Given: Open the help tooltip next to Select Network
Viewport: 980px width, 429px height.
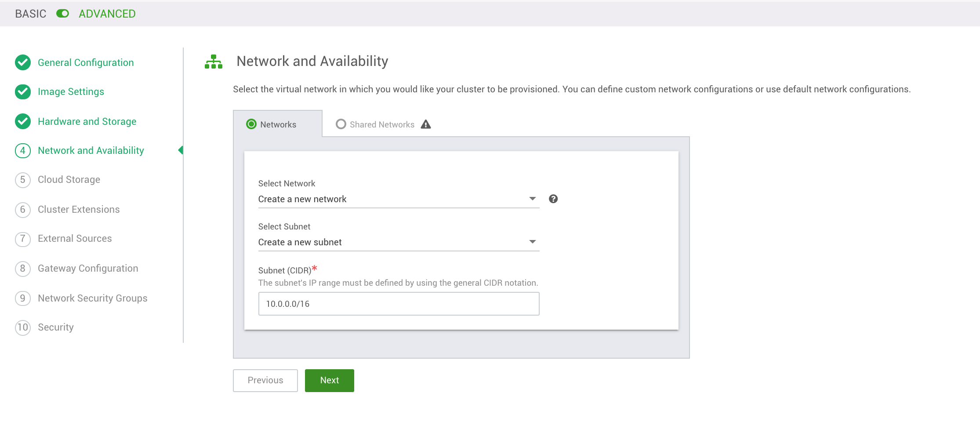Looking at the screenshot, I should click(x=553, y=199).
